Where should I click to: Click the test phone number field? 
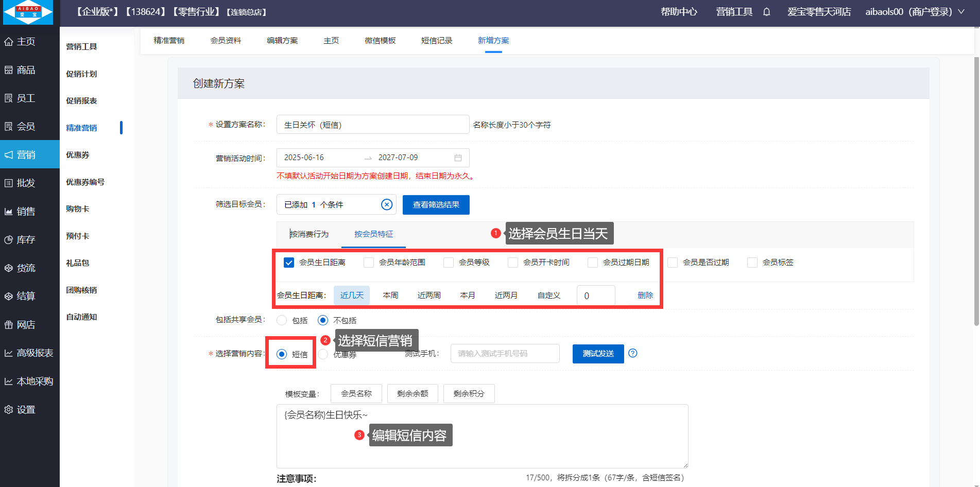point(505,354)
